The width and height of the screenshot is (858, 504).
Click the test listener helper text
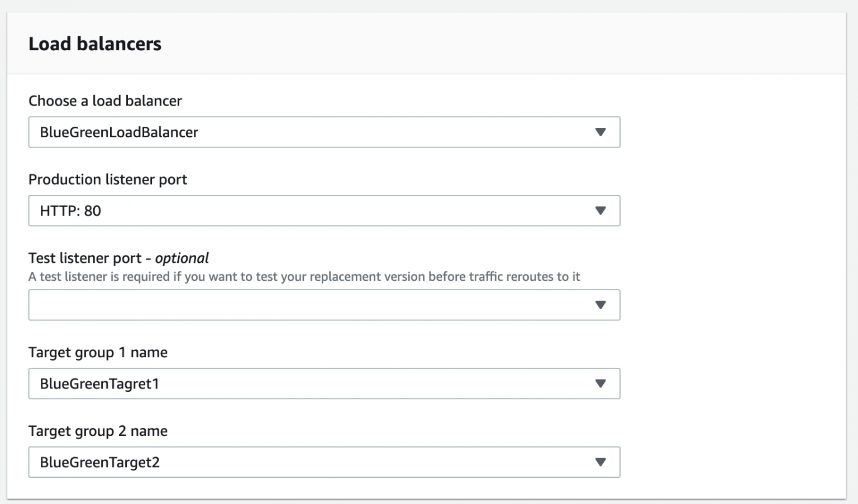click(x=305, y=276)
